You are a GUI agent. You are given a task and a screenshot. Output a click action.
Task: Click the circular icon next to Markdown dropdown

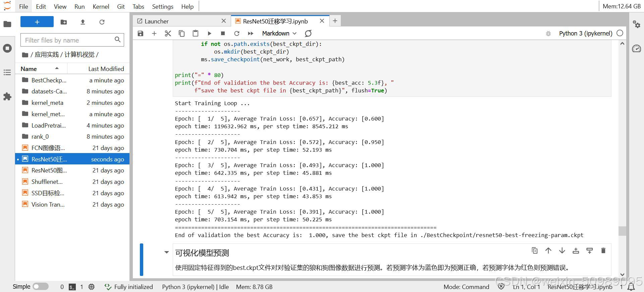(308, 33)
